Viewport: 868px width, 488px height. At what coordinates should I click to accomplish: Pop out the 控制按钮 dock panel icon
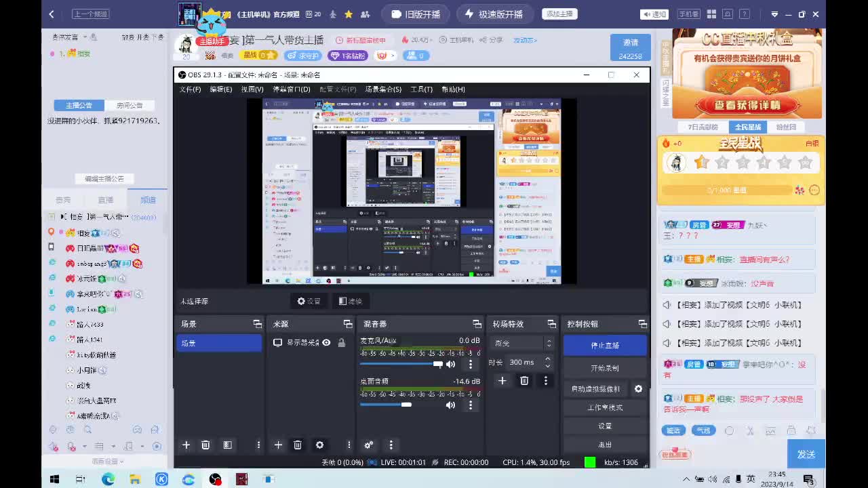[x=642, y=324]
